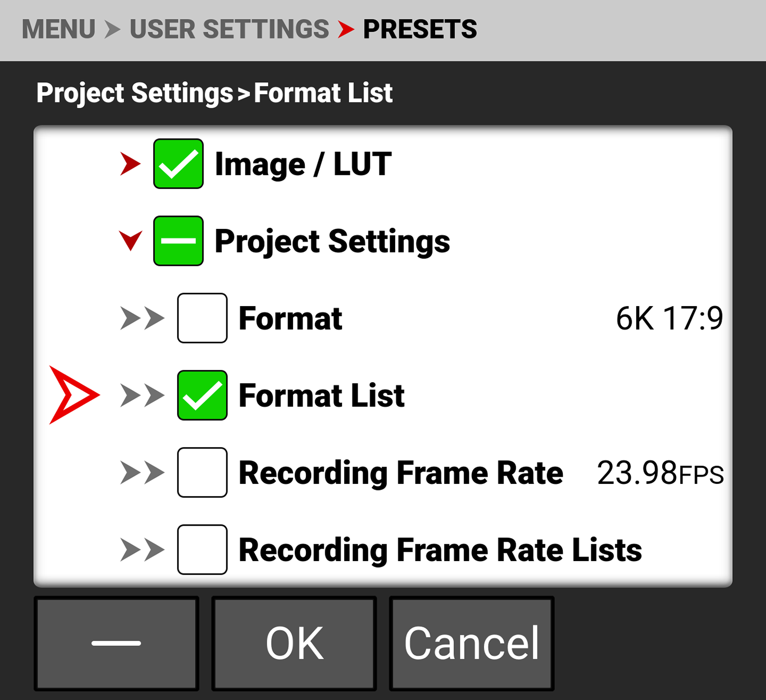This screenshot has width=766, height=700.
Task: Expand the Image / LUT category arrow
Action: (130, 164)
